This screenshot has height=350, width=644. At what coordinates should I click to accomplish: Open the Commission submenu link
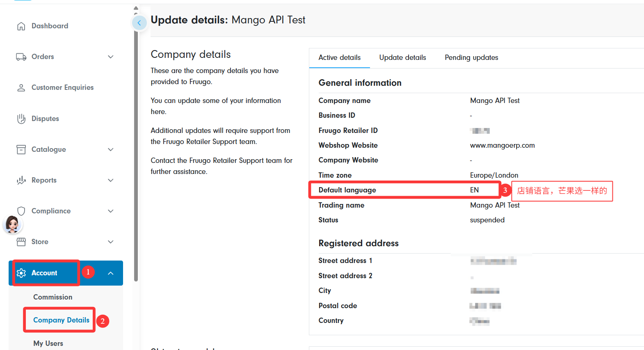53,297
